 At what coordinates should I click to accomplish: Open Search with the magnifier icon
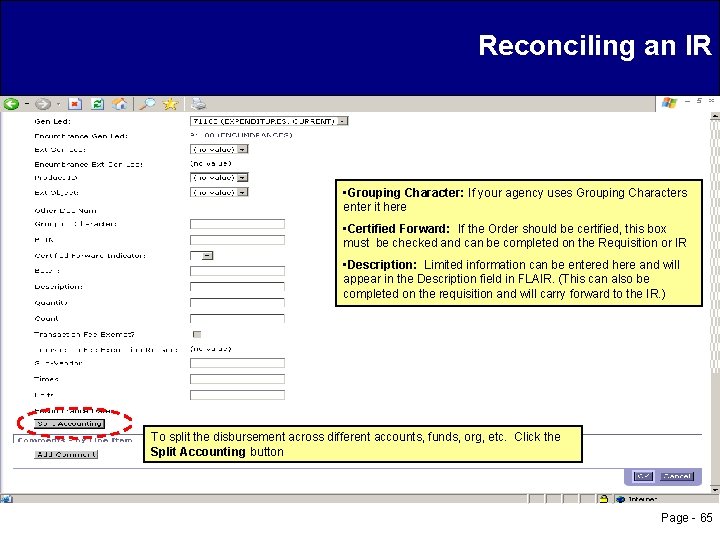click(147, 104)
